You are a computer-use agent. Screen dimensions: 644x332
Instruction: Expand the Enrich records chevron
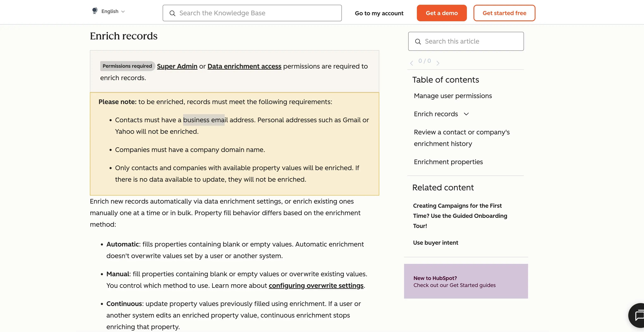click(466, 114)
